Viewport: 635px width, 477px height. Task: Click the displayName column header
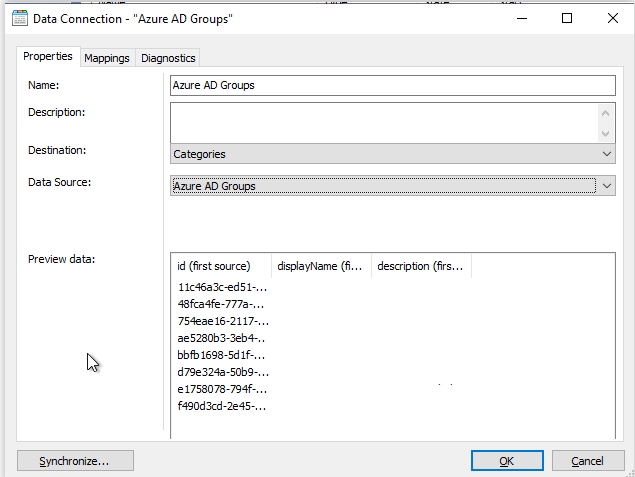pyautogui.click(x=321, y=266)
